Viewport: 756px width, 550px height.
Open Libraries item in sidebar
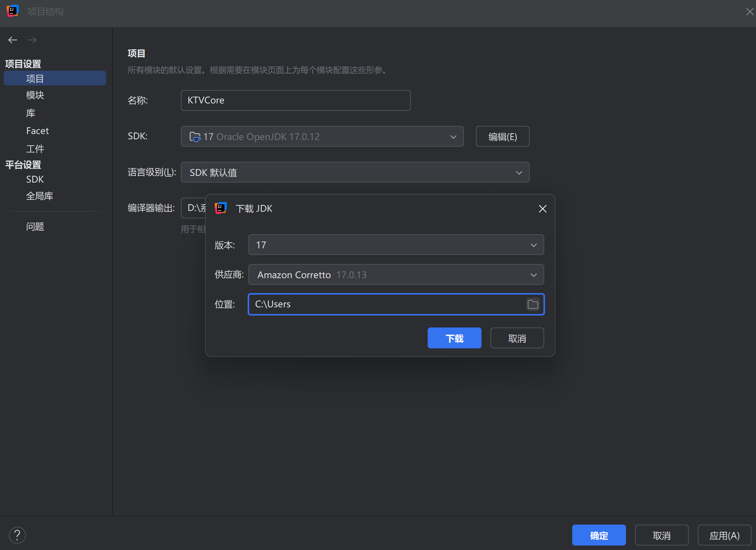click(31, 113)
